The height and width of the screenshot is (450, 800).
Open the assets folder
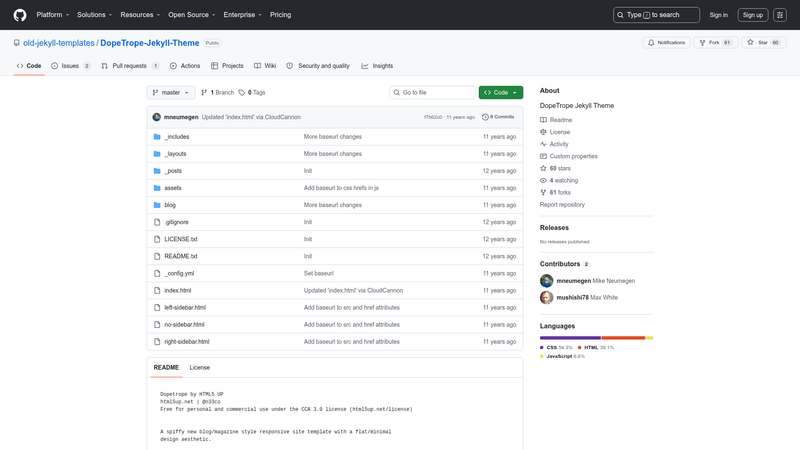pos(172,188)
